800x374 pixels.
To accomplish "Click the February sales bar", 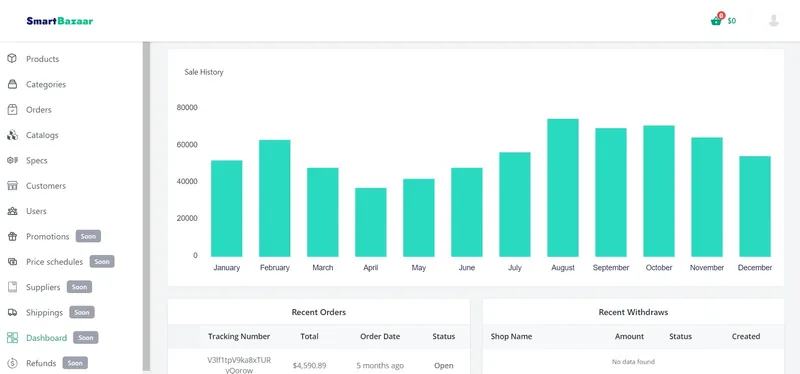I will [x=274, y=198].
